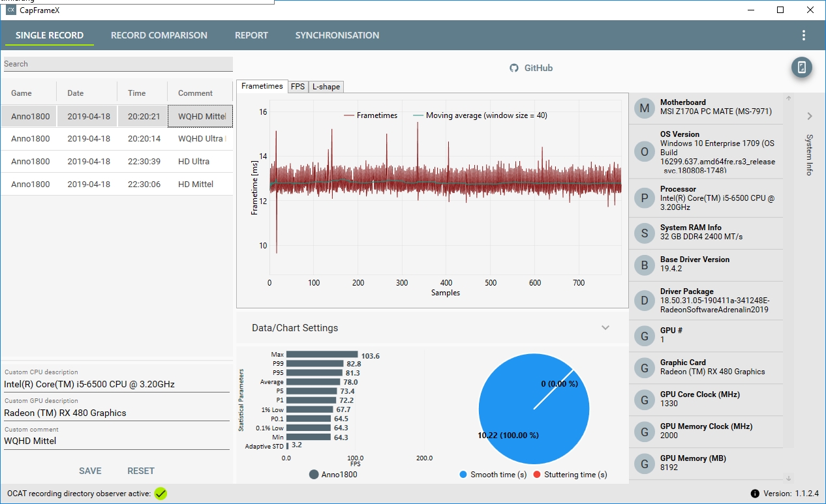
Task: Click the Base Driver Version 'B' icon
Action: tap(645, 265)
